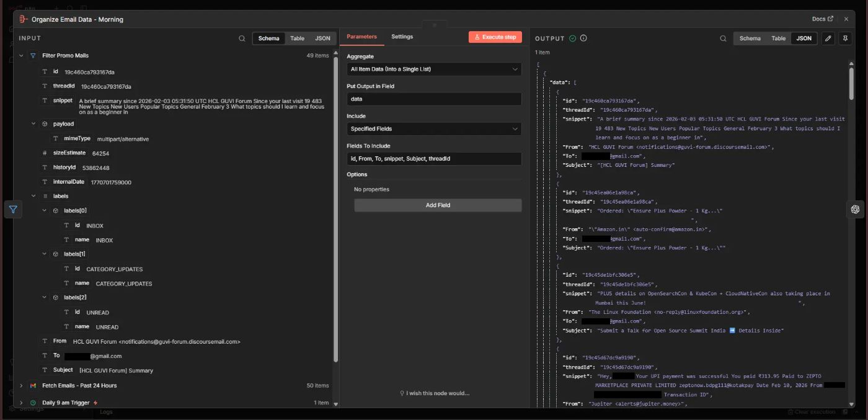This screenshot has width=868, height=420.
Task: Pin the output data with pin icon
Action: coord(844,38)
